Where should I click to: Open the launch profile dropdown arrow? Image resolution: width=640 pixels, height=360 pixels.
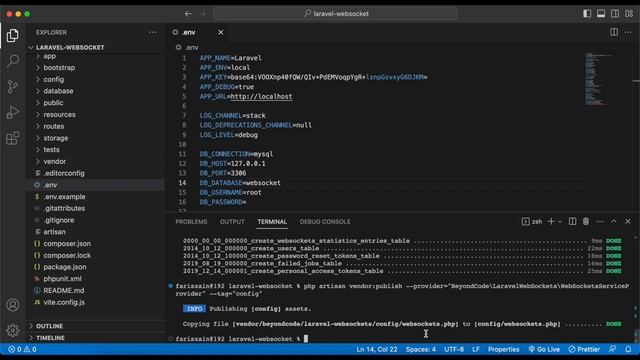coord(560,222)
